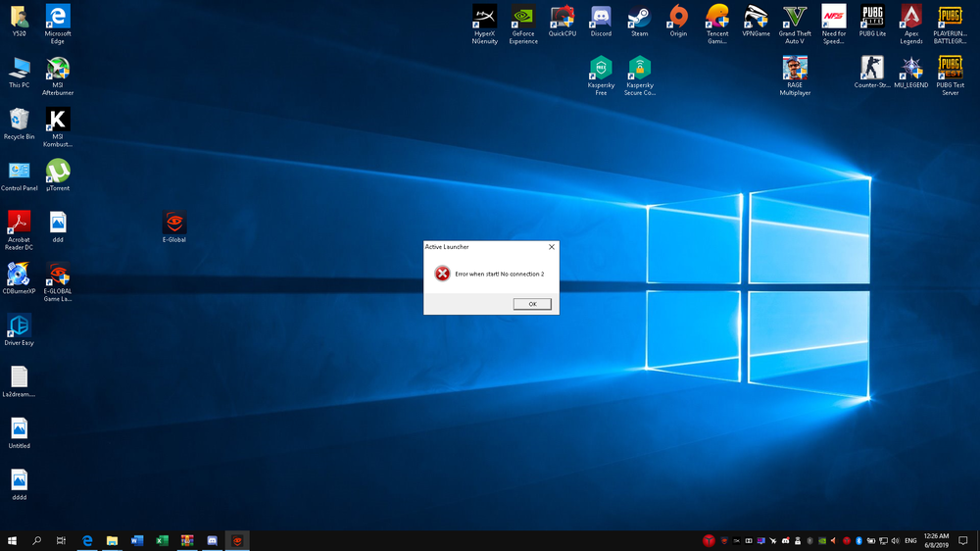This screenshot has height=551, width=980.
Task: Open the Discord desktop shortcut
Action: pos(601,19)
